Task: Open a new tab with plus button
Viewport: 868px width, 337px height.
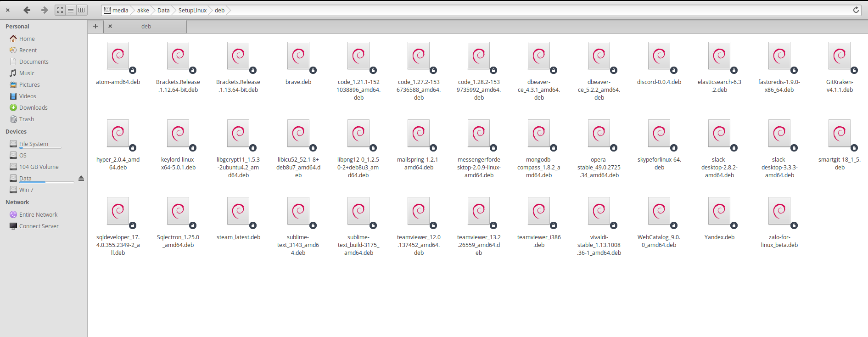Action: (x=95, y=26)
